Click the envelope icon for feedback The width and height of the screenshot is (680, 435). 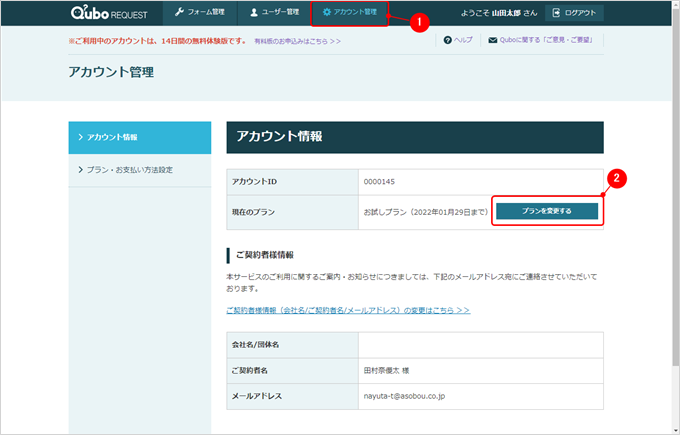coord(493,40)
